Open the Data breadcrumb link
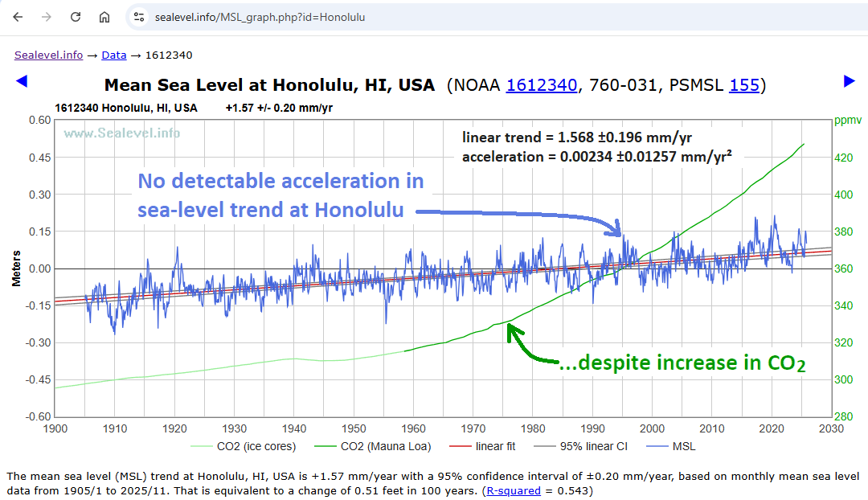Image resolution: width=868 pixels, height=500 pixels. [x=113, y=55]
